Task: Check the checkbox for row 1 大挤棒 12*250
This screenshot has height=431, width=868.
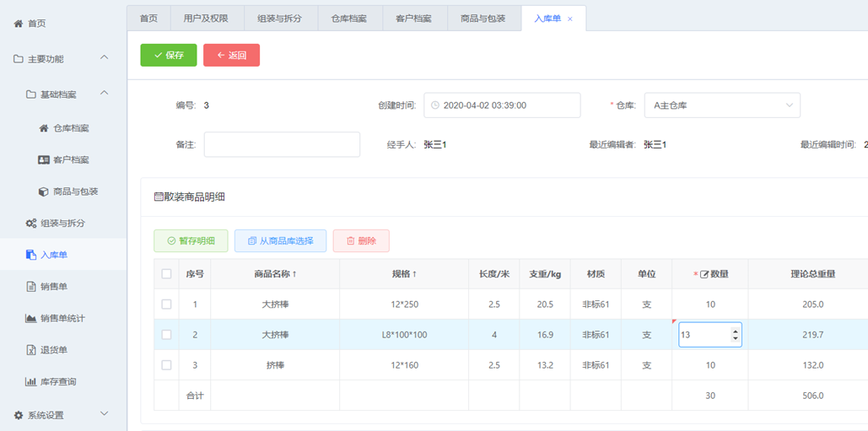Action: tap(167, 304)
